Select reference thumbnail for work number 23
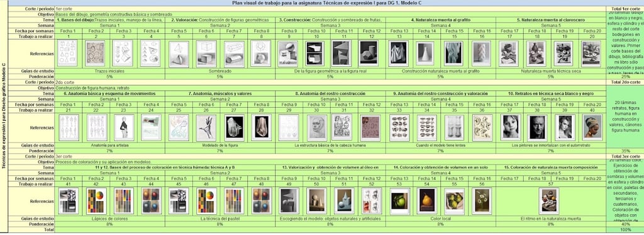This screenshot has height=235, width=644. click(x=123, y=128)
